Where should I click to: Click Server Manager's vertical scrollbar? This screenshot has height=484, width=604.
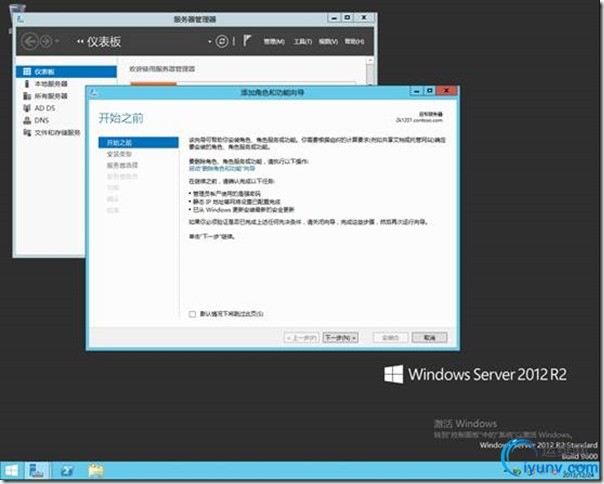370,71
